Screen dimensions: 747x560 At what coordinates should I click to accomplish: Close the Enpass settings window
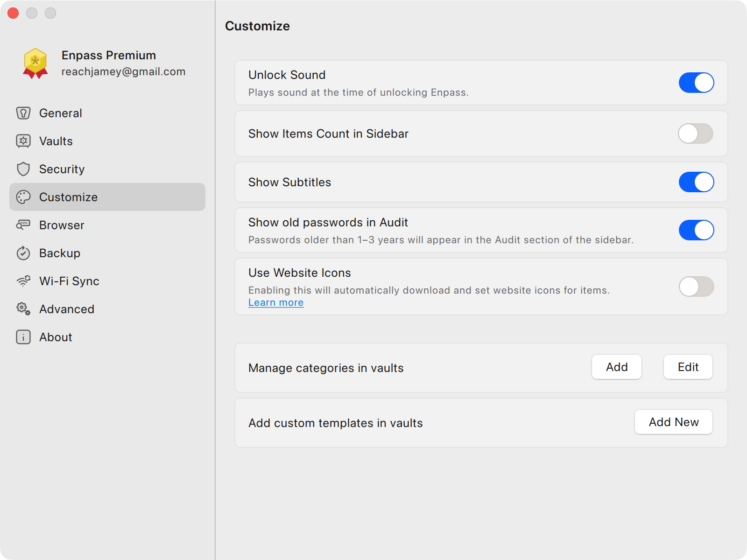click(x=13, y=13)
